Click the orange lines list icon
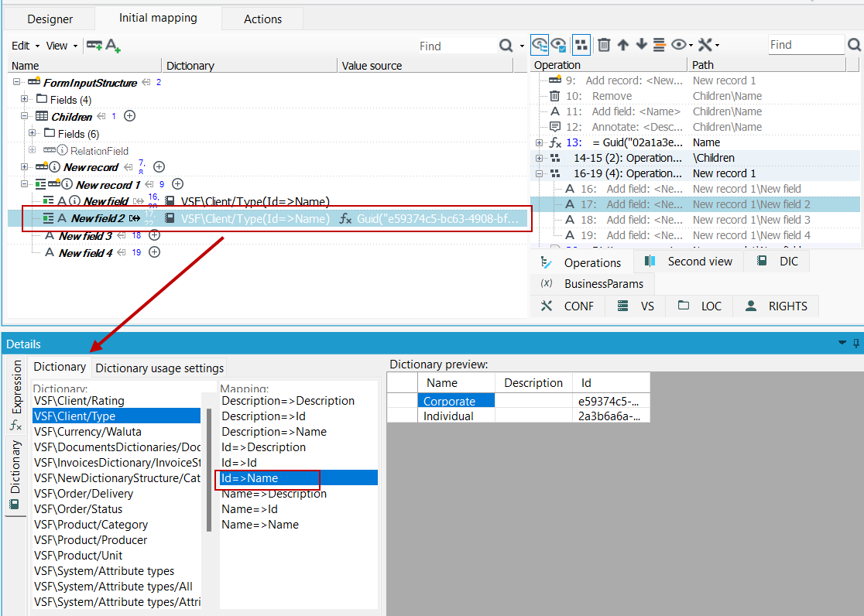 pyautogui.click(x=659, y=45)
